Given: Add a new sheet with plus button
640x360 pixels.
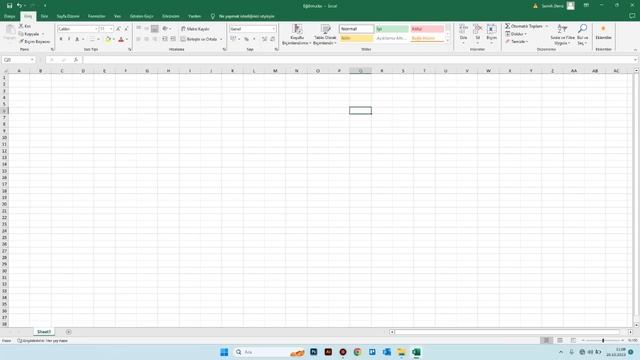Looking at the screenshot, I should (x=69, y=332).
